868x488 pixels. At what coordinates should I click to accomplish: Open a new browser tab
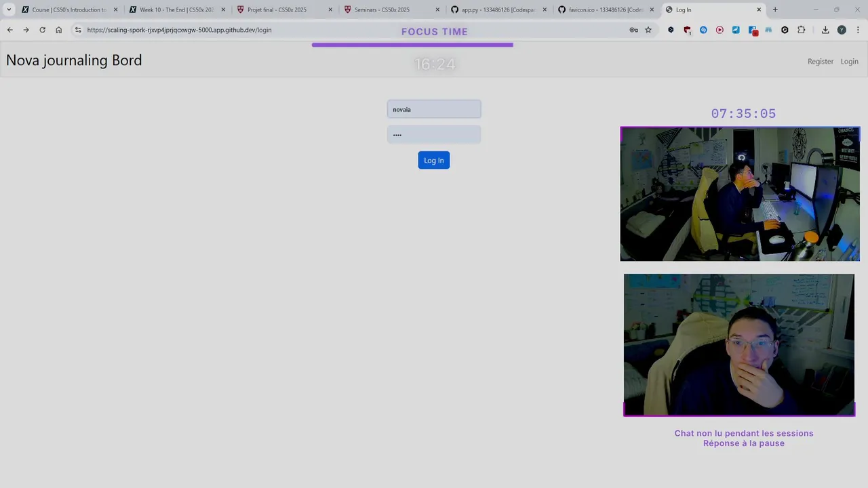point(775,9)
